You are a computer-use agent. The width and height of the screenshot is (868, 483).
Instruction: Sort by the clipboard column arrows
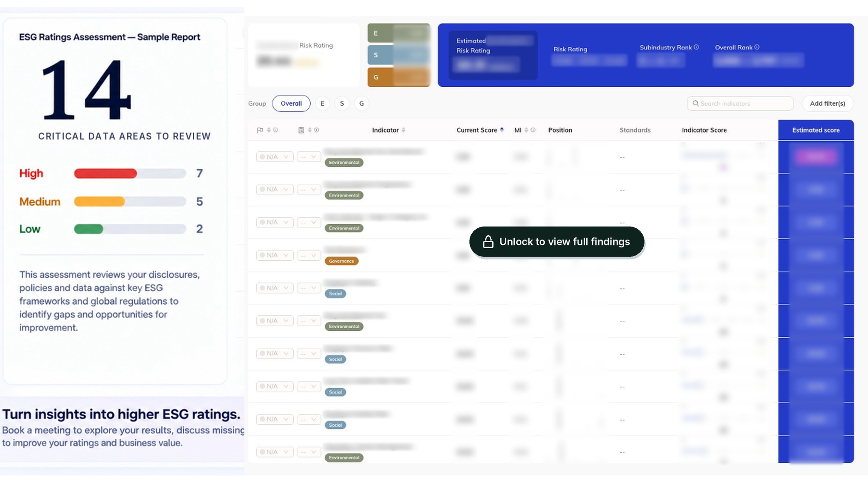[310, 130]
